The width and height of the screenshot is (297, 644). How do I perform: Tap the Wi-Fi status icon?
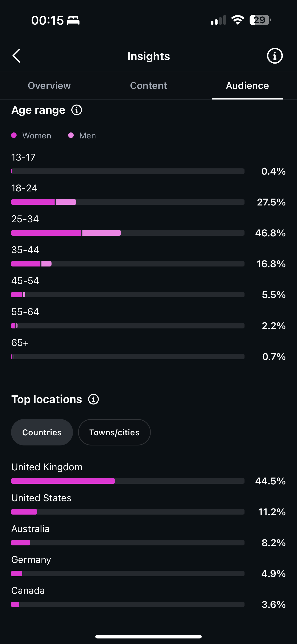238,20
